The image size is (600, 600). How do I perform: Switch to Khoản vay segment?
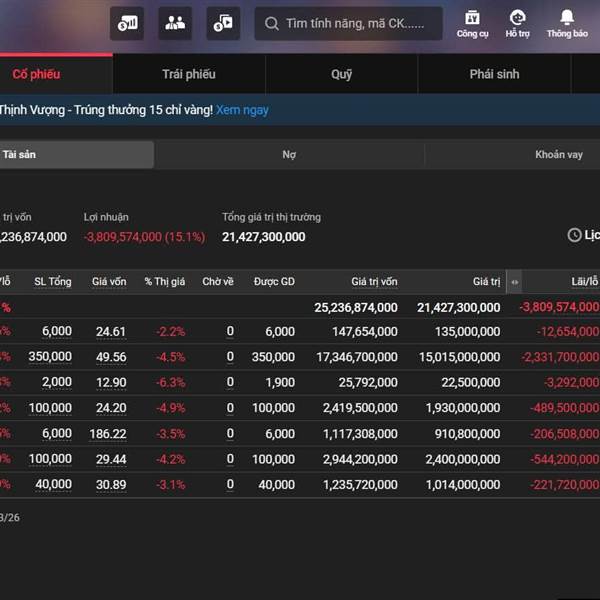tap(558, 155)
